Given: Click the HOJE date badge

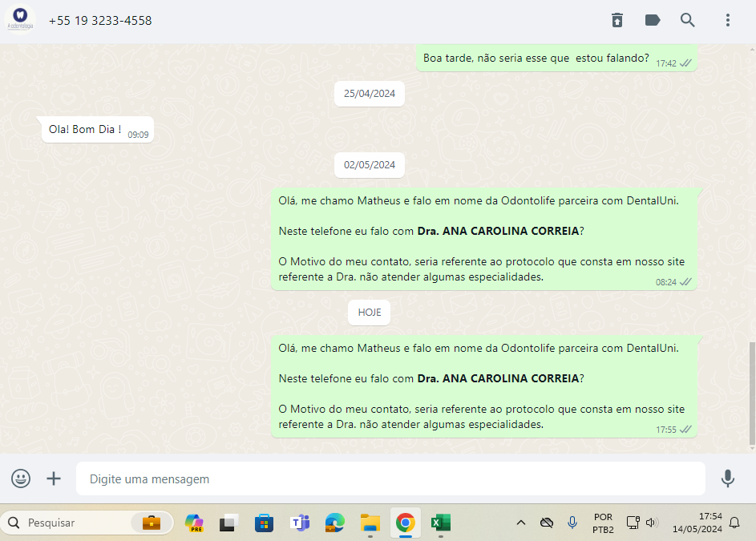Looking at the screenshot, I should click(x=370, y=313).
